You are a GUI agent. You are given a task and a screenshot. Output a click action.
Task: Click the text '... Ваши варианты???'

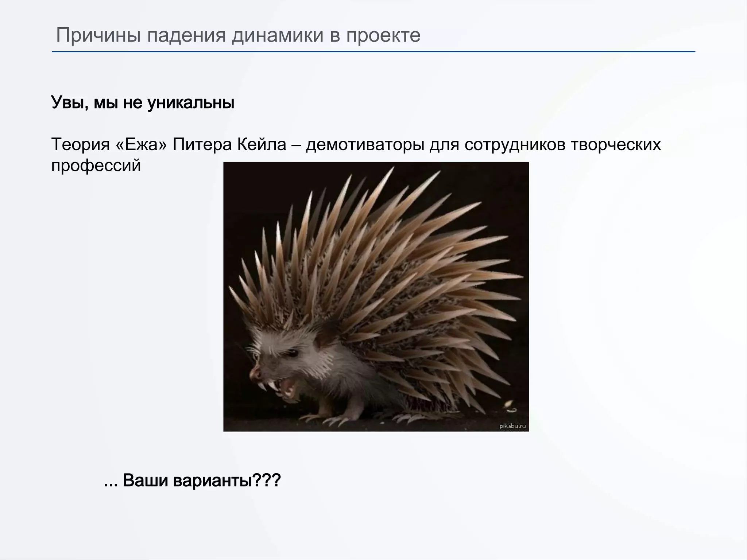click(x=192, y=480)
